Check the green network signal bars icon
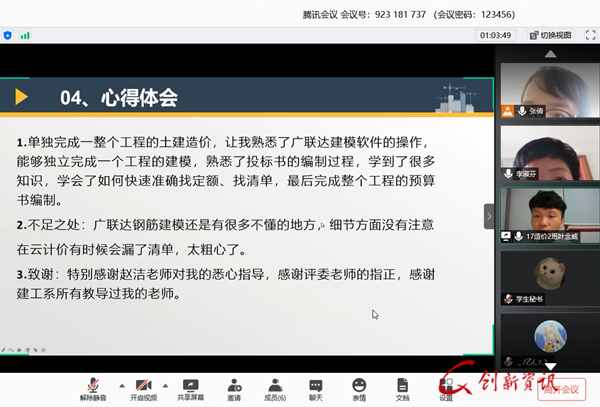Image resolution: width=600 pixels, height=407 pixels. tap(25, 36)
